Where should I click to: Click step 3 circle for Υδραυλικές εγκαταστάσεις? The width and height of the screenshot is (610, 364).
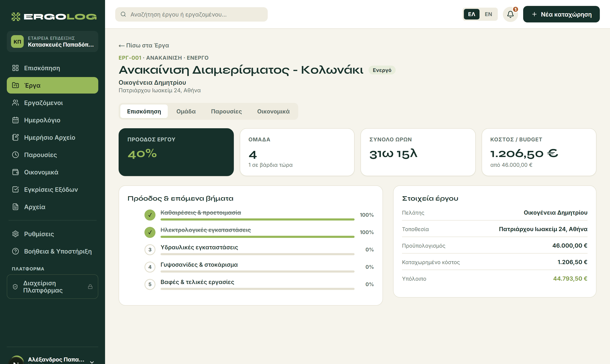(150, 250)
